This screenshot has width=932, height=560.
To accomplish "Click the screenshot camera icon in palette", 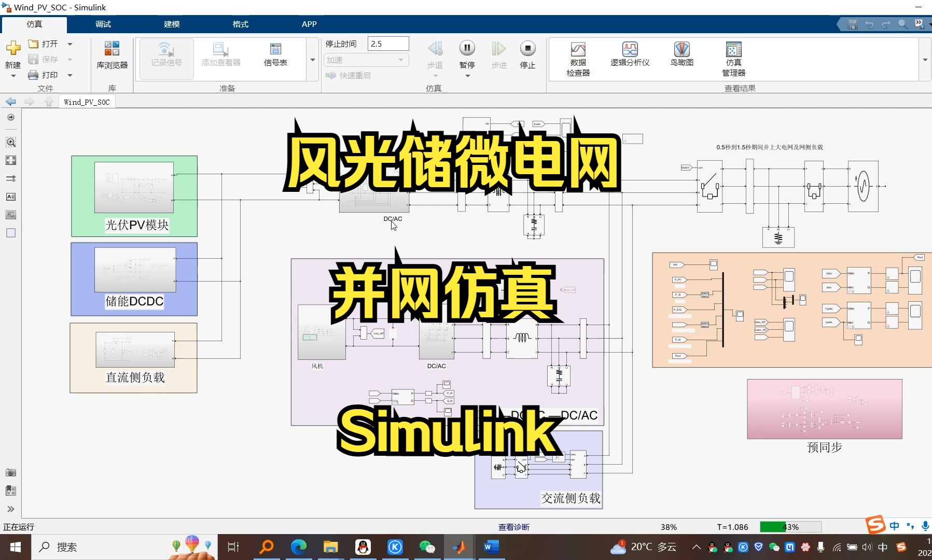I will pyautogui.click(x=10, y=472).
